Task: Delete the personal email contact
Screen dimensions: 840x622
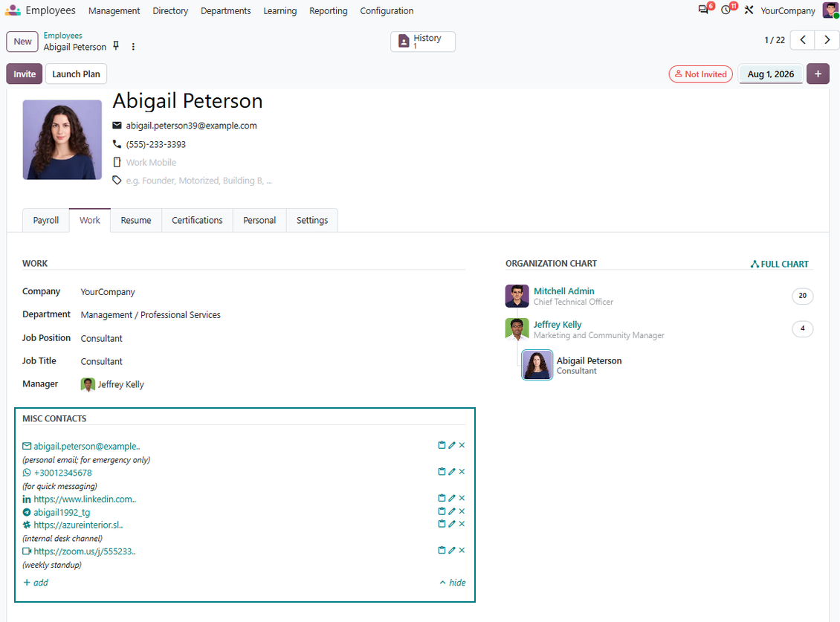Action: [462, 444]
